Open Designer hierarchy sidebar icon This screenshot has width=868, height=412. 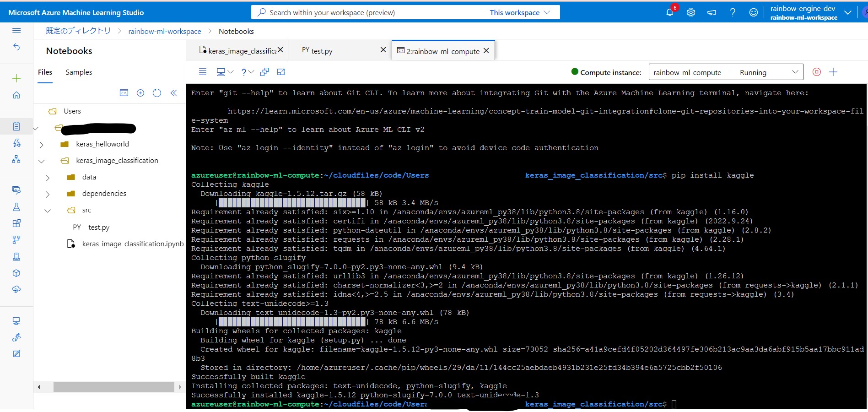click(x=16, y=159)
